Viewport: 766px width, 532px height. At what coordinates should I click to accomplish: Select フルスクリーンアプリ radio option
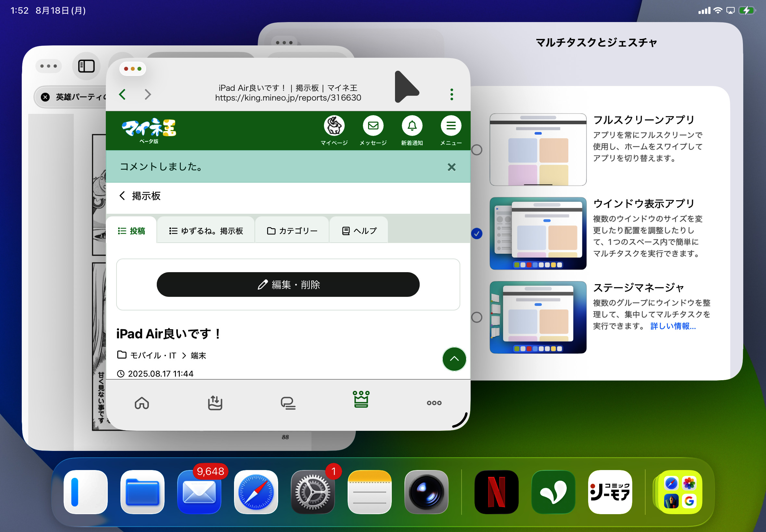tap(476, 150)
